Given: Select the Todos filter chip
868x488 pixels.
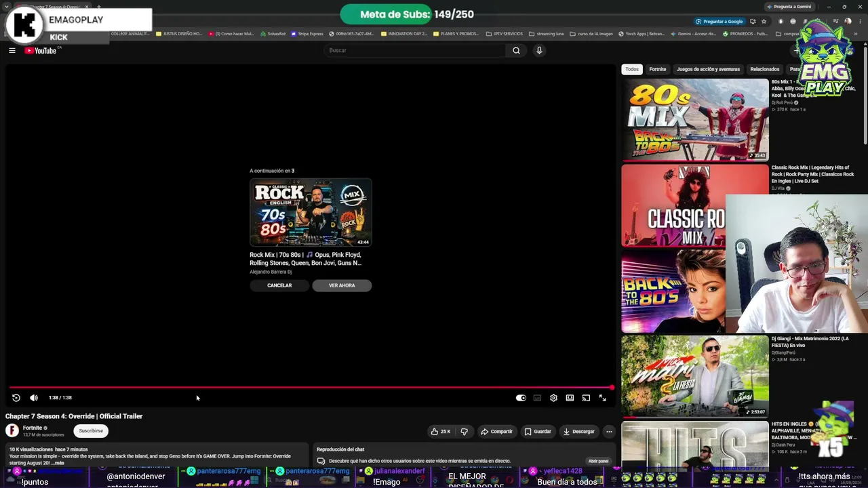Looking at the screenshot, I should (632, 69).
